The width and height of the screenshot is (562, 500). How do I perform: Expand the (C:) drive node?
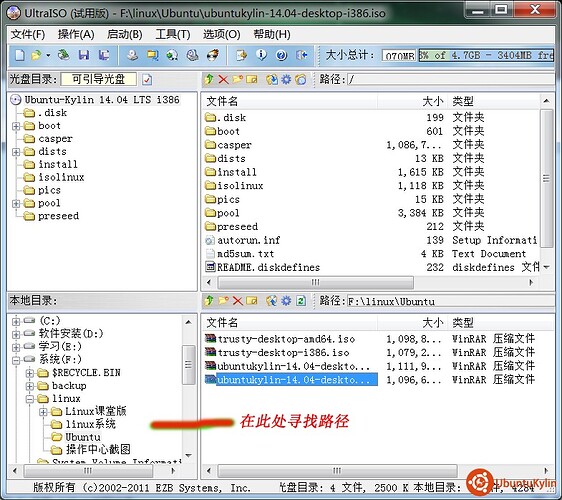coord(16,321)
